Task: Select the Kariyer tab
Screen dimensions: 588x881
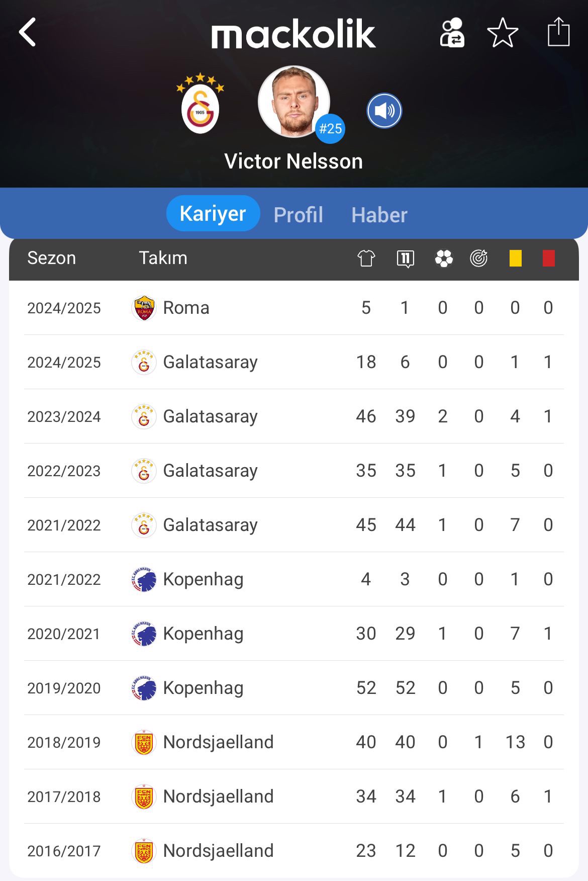Action: 213,213
